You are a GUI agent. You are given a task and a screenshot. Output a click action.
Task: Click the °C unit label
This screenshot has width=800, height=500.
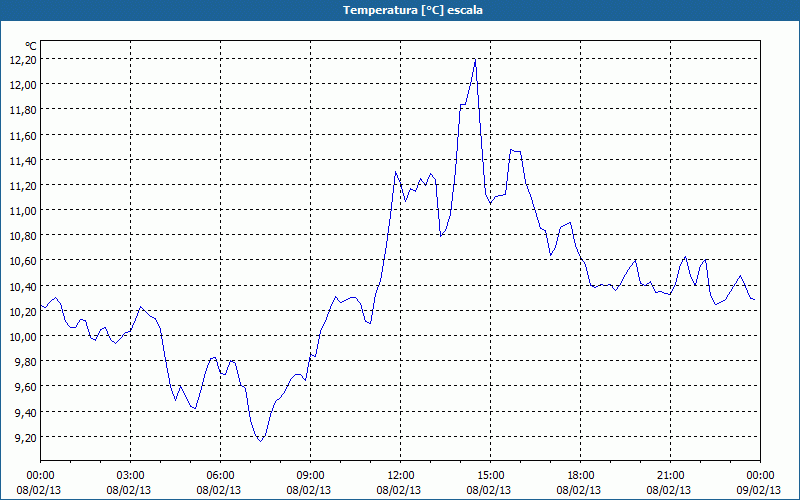coord(31,46)
